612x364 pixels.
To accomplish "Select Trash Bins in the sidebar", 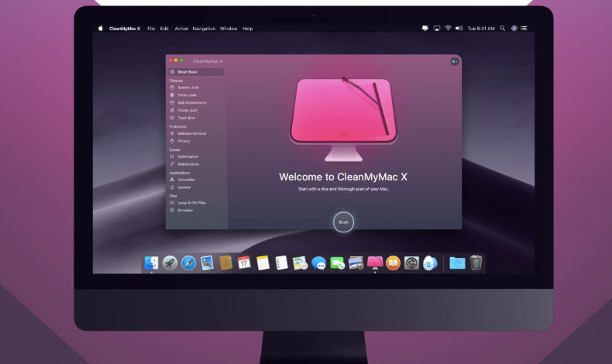I will pos(186,118).
